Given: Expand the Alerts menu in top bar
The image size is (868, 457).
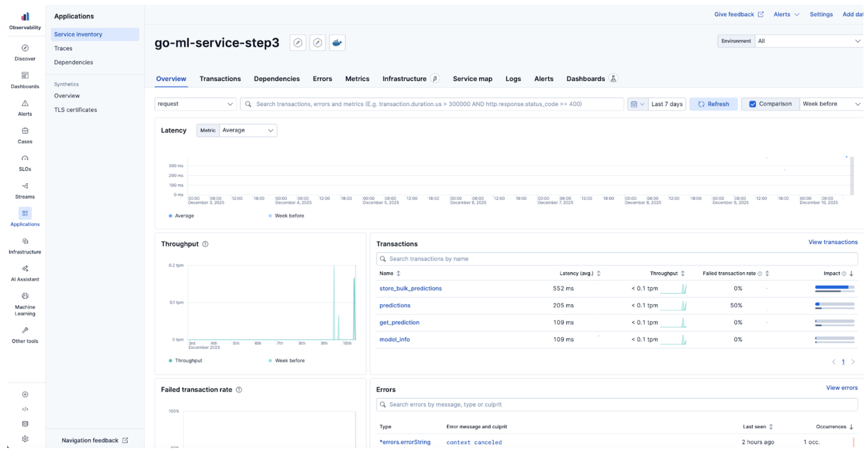Looking at the screenshot, I should point(786,15).
